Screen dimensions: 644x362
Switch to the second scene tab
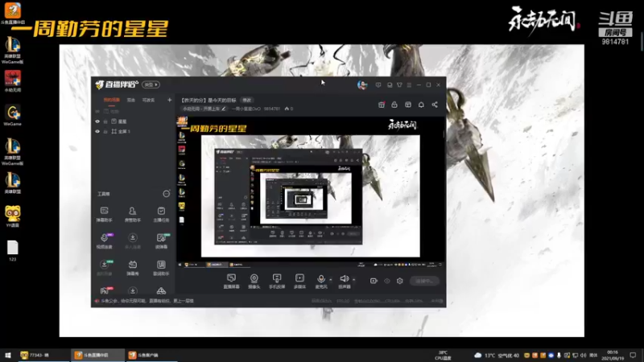[x=131, y=100]
